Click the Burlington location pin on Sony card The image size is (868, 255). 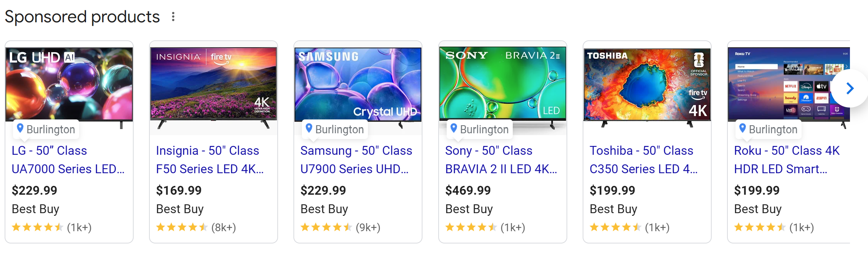(x=454, y=128)
